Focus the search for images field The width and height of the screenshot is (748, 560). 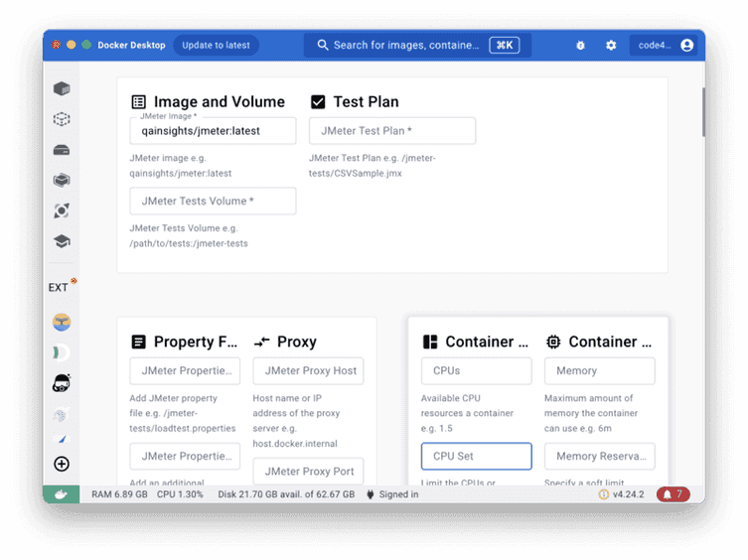tap(417, 46)
